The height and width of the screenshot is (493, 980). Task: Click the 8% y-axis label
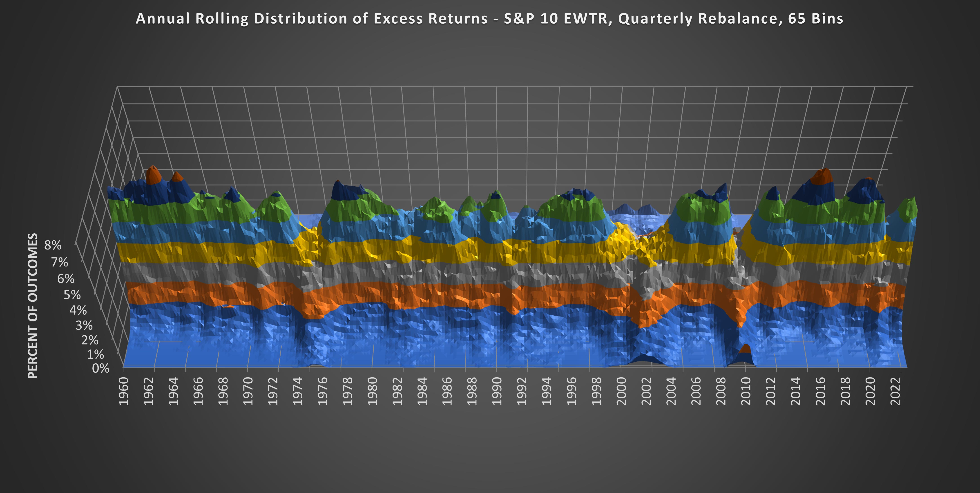[53, 245]
